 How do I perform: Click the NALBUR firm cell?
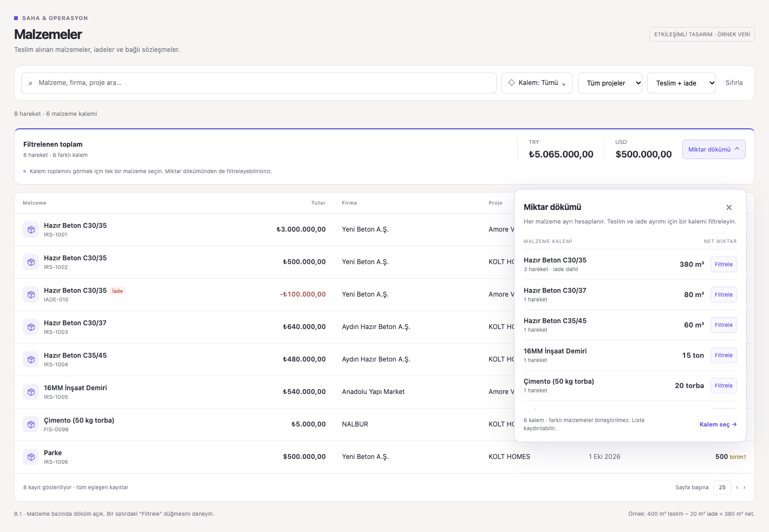point(355,424)
